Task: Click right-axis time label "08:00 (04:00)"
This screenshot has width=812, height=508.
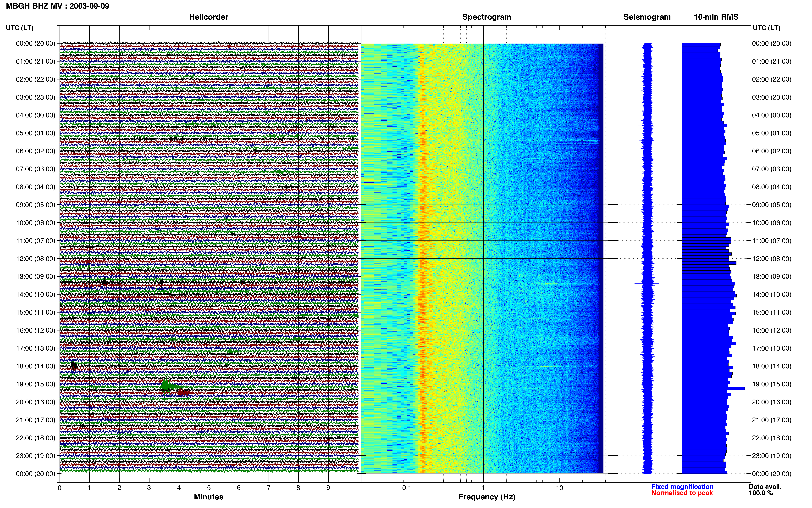Action: (772, 187)
